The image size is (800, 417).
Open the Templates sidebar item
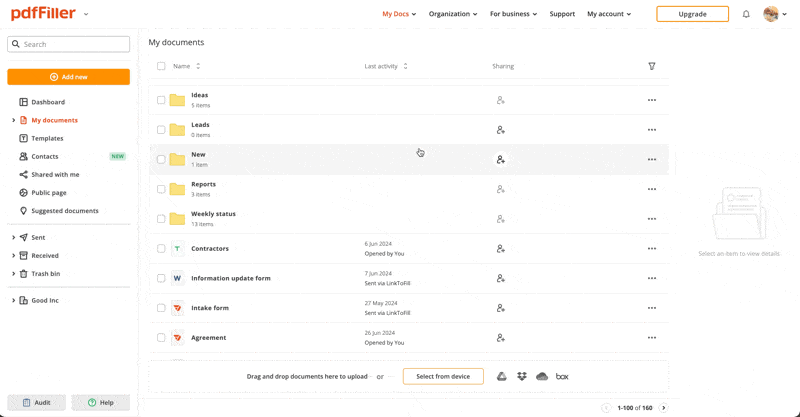[47, 138]
